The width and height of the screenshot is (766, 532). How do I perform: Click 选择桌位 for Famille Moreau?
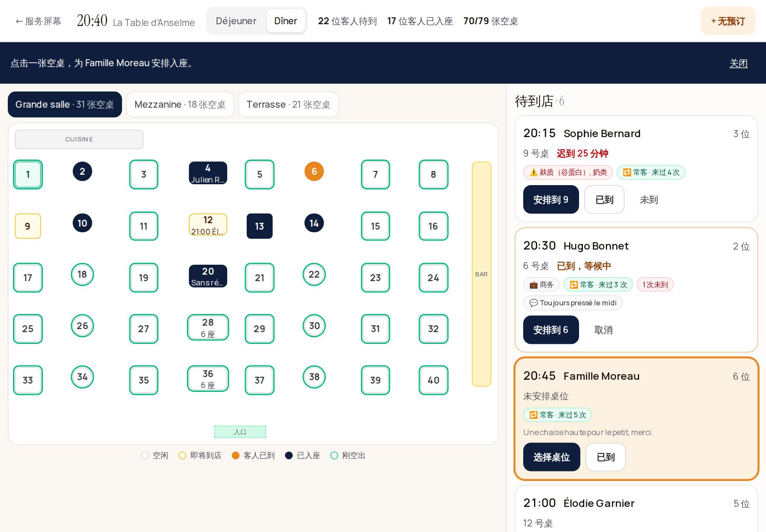(x=551, y=457)
